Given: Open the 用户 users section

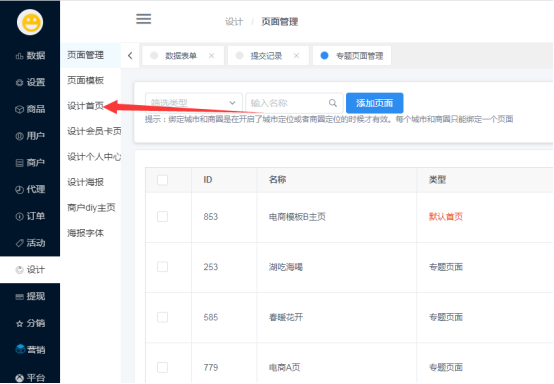Looking at the screenshot, I should click(30, 136).
